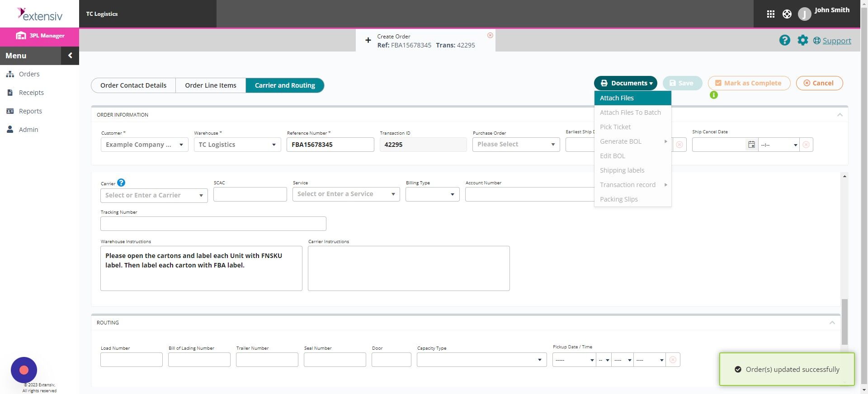Collapse the Routing section
Screen dimensions: 868x394
832,323
